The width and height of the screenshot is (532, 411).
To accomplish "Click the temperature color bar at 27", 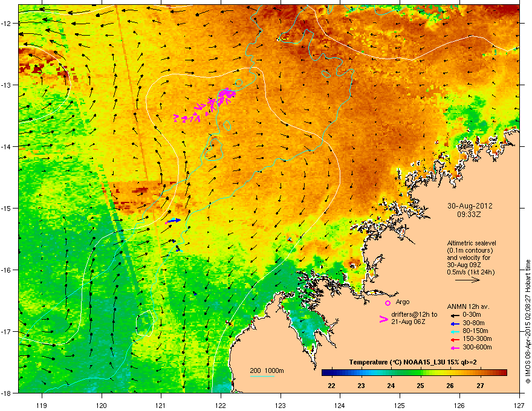I will tap(480, 373).
